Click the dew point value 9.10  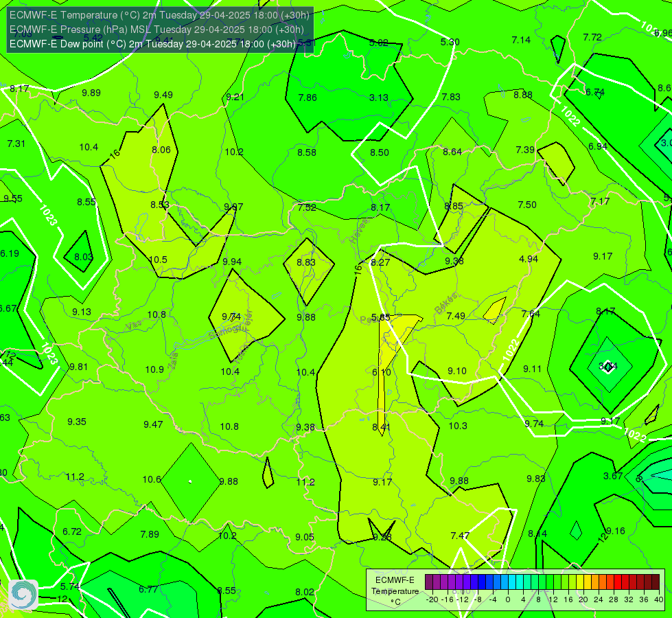pos(457,371)
